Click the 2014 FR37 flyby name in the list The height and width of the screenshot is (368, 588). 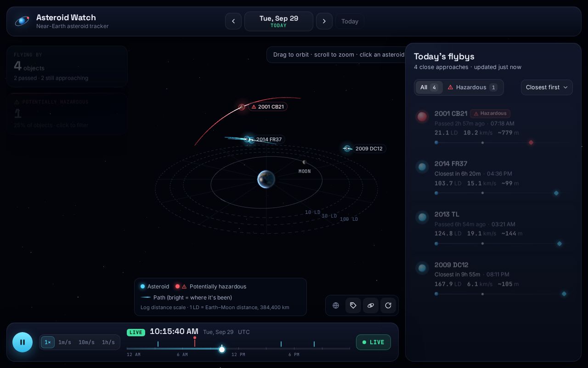pyautogui.click(x=451, y=164)
